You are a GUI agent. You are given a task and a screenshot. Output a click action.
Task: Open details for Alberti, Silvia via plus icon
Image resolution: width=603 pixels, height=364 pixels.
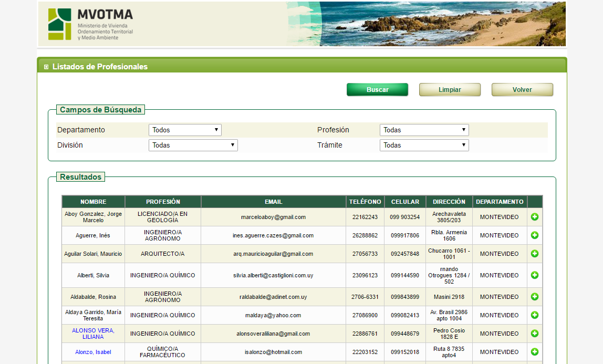(535, 275)
